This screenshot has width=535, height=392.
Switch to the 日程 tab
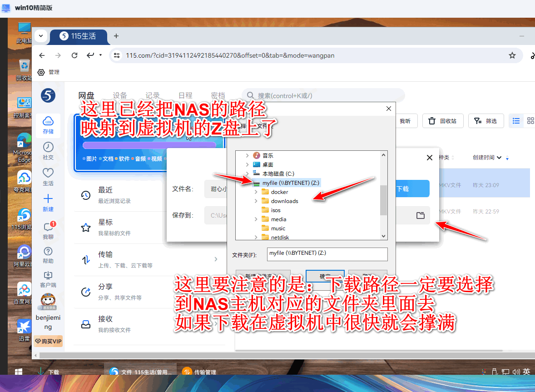coord(185,95)
